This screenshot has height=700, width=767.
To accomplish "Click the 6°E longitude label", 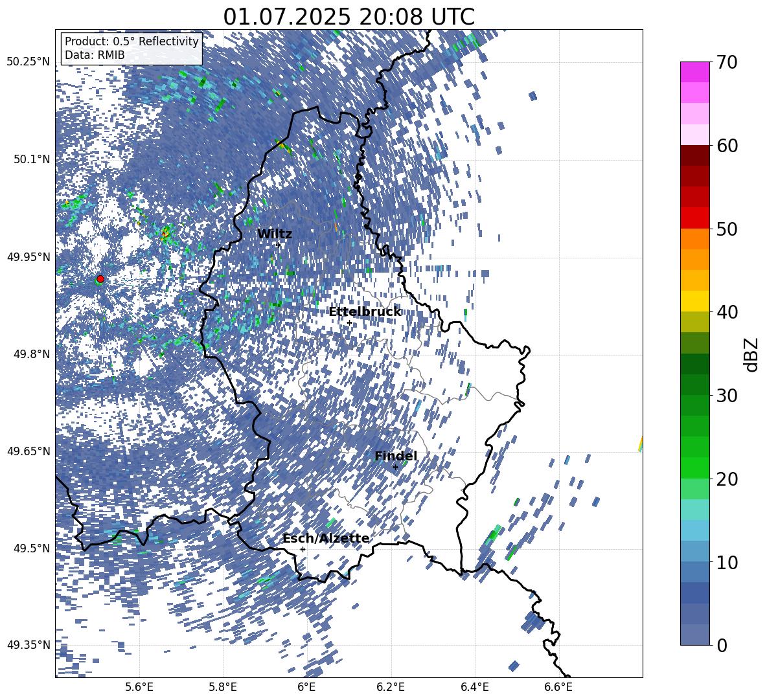I will pos(306,687).
